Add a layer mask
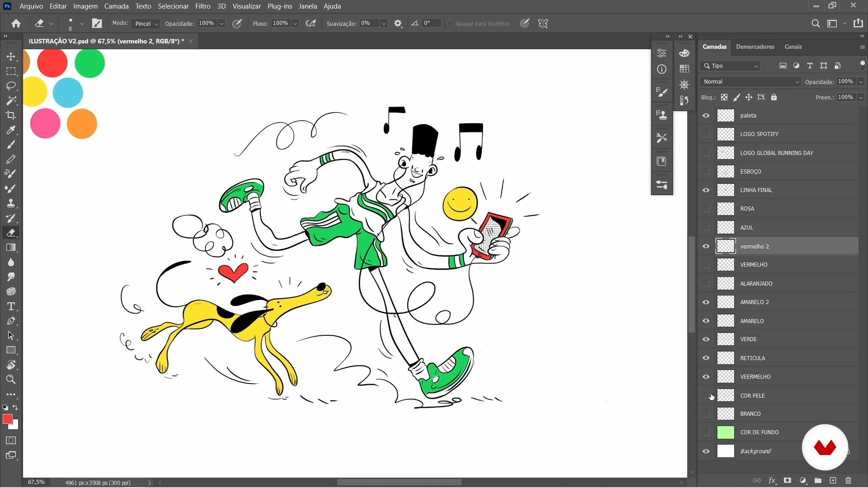Screen dimensions: 868x488 click(x=788, y=480)
